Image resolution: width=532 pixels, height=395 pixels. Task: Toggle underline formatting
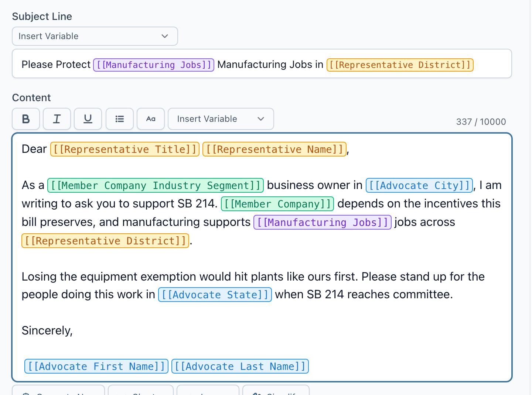coord(88,119)
